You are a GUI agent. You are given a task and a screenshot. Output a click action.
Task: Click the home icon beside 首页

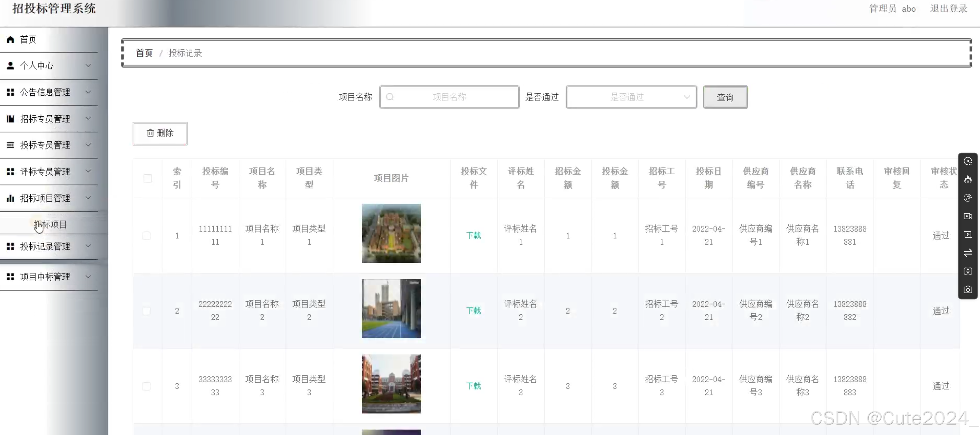(11, 39)
